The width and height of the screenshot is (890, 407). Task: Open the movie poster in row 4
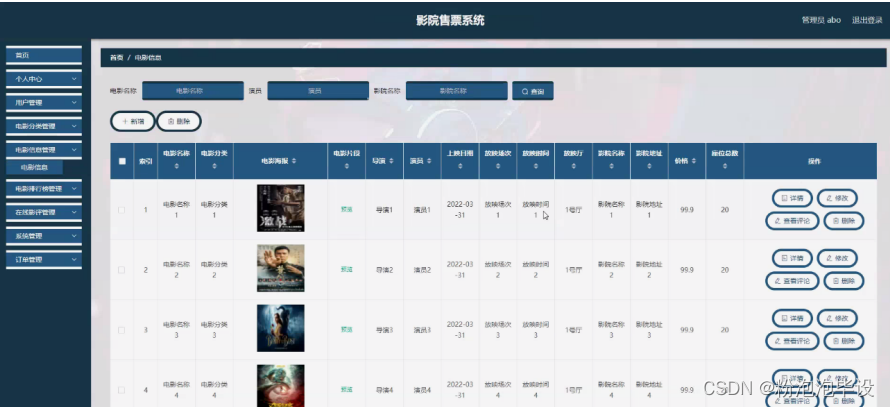coord(280,386)
